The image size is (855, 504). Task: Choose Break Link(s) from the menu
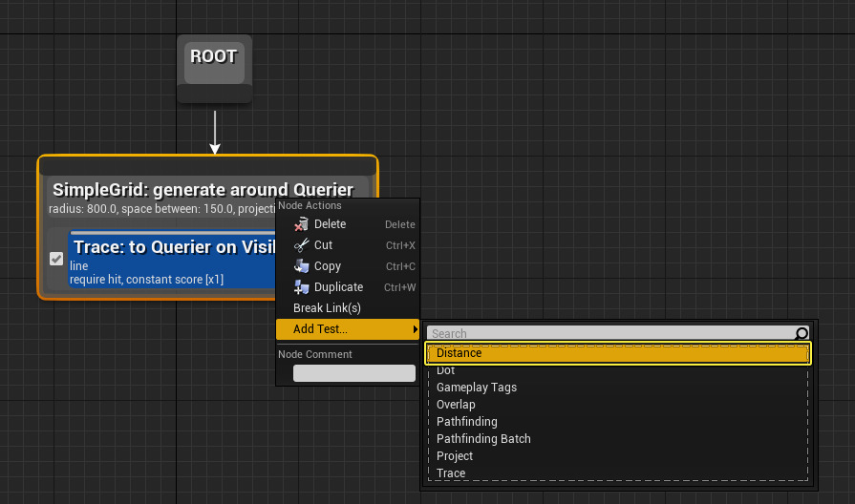pos(327,308)
